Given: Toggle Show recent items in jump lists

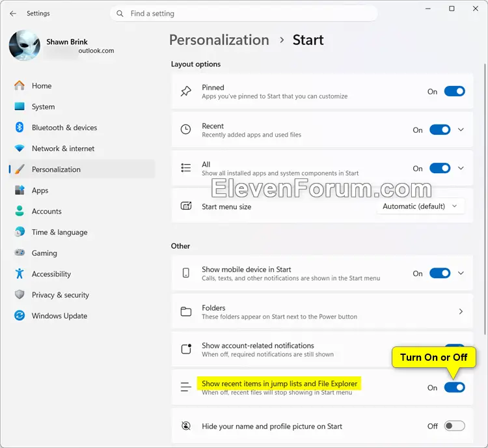Looking at the screenshot, I should tap(454, 387).
